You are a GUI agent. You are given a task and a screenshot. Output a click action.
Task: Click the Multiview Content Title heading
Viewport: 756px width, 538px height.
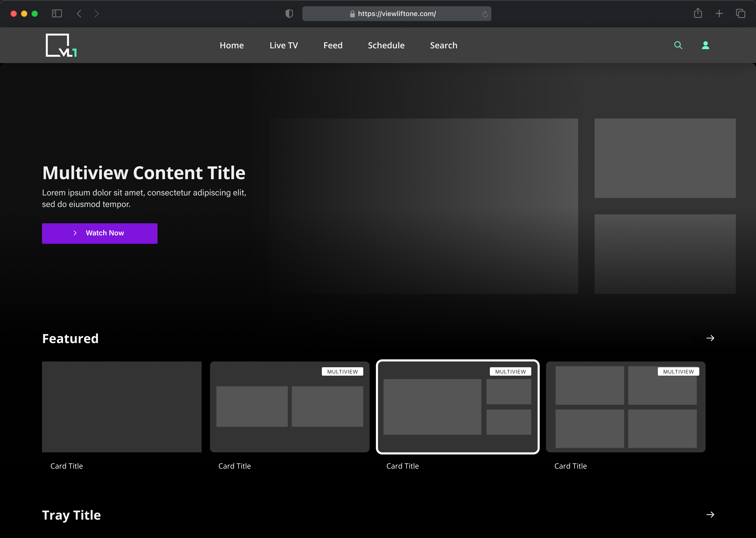tap(144, 173)
